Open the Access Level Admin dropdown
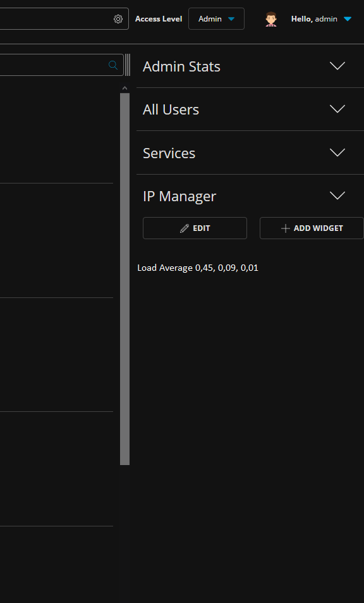This screenshot has height=603, width=364. pos(216,19)
